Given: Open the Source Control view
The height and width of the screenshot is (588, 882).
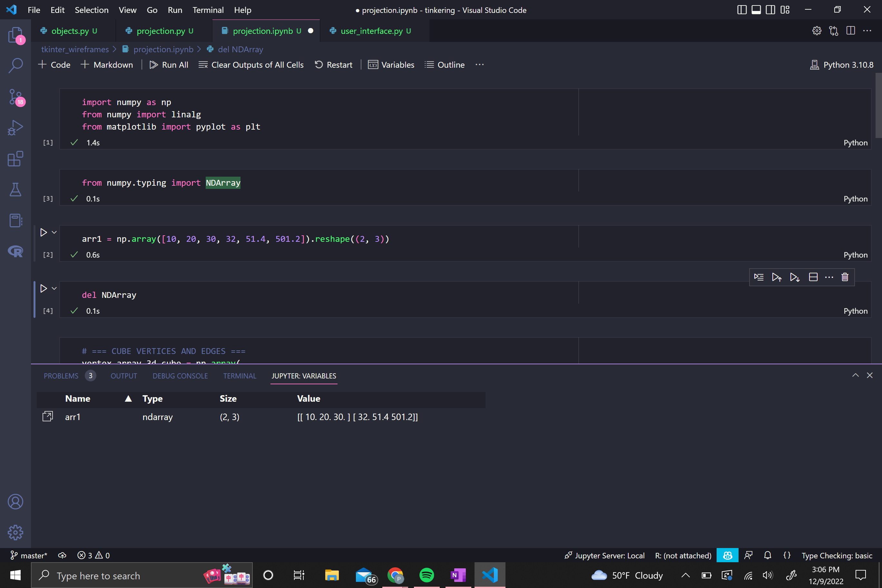Looking at the screenshot, I should pyautogui.click(x=16, y=97).
